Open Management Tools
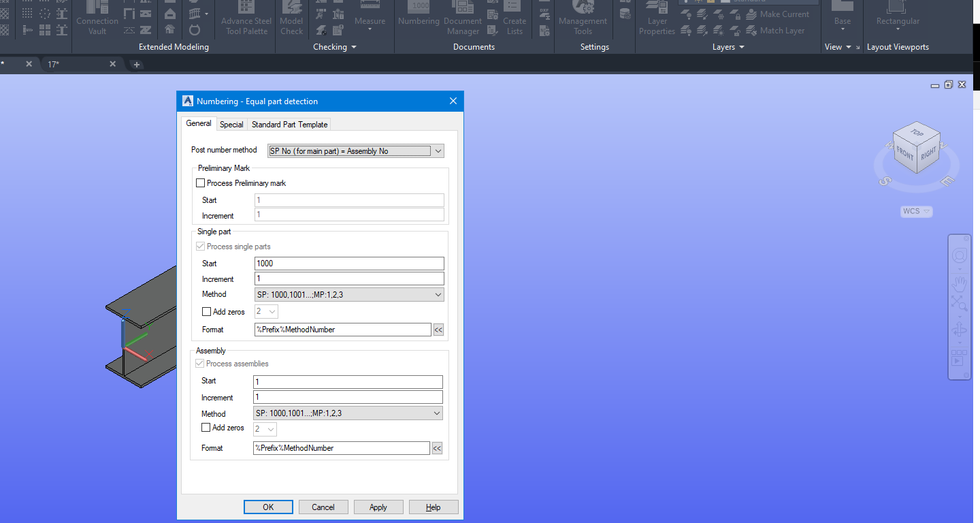 pyautogui.click(x=583, y=18)
